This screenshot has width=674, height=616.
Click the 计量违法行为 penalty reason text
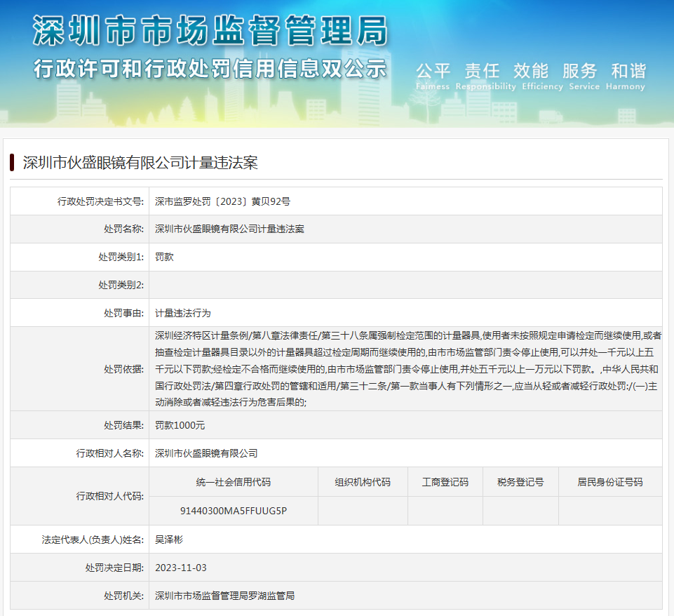(x=182, y=313)
